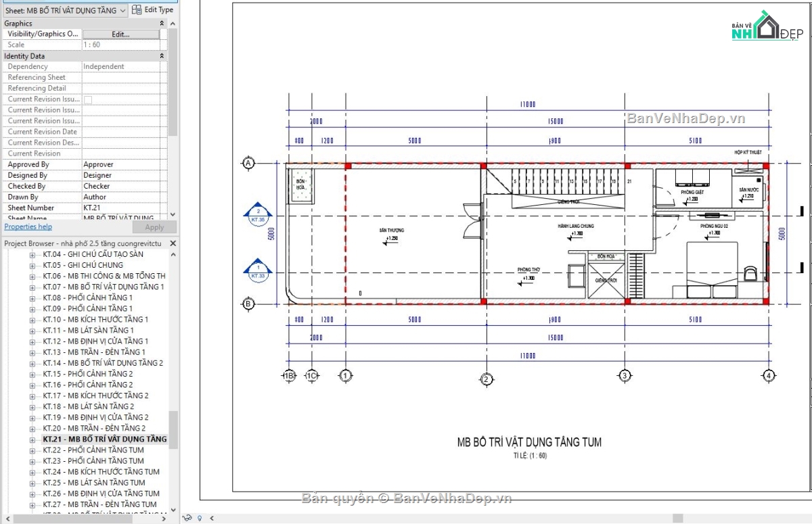Select grid bubble A on the plan
The width and height of the screenshot is (812, 524).
248,163
